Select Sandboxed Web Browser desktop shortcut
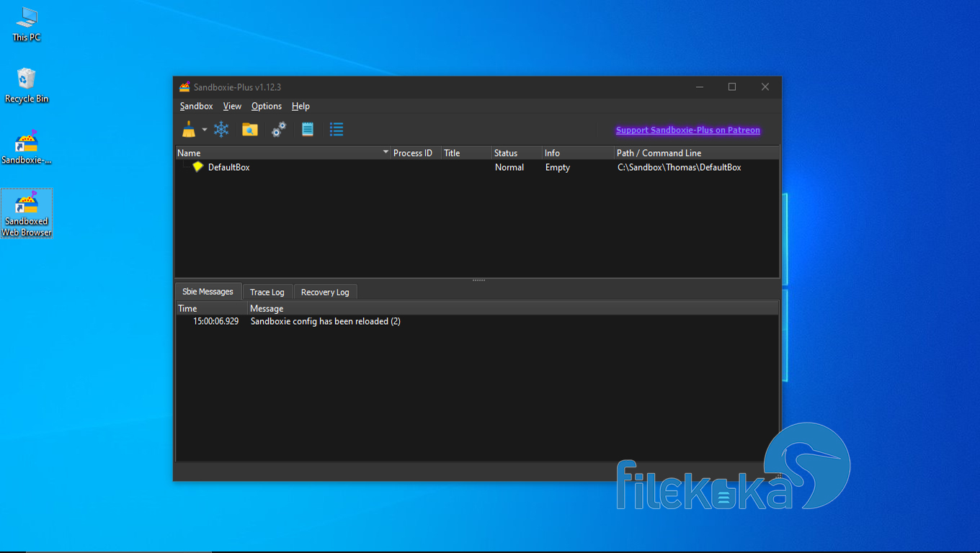 [x=27, y=214]
